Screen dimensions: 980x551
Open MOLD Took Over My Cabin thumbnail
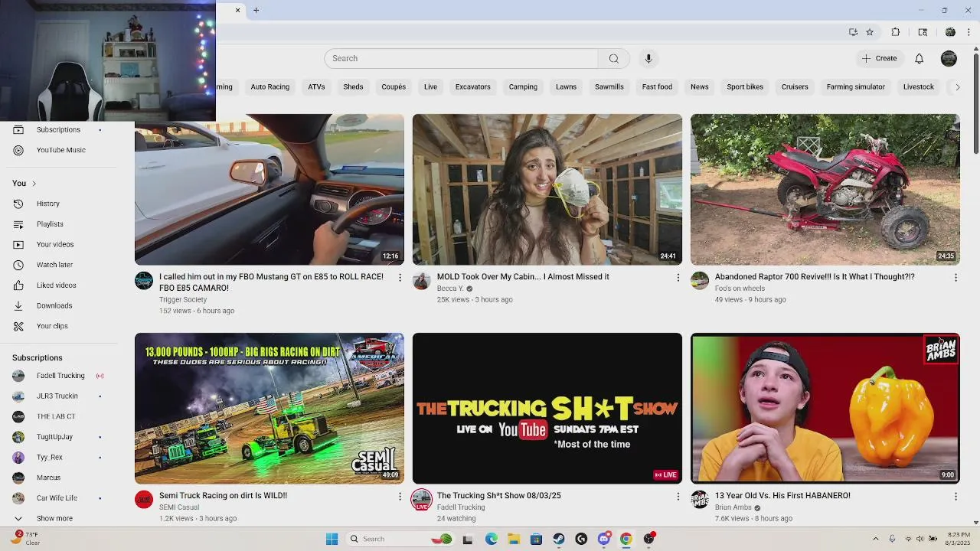(547, 190)
